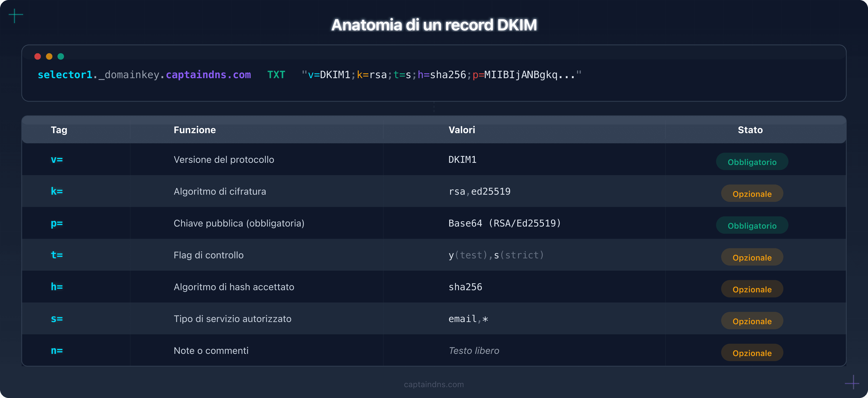Screen dimensions: 868x398
Task: Click the green traffic light dot
Action: [61, 56]
